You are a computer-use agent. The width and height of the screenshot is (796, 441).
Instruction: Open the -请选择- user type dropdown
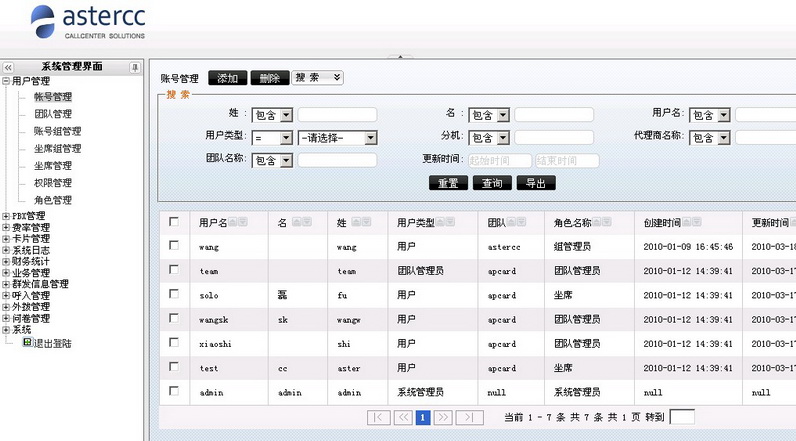click(338, 138)
